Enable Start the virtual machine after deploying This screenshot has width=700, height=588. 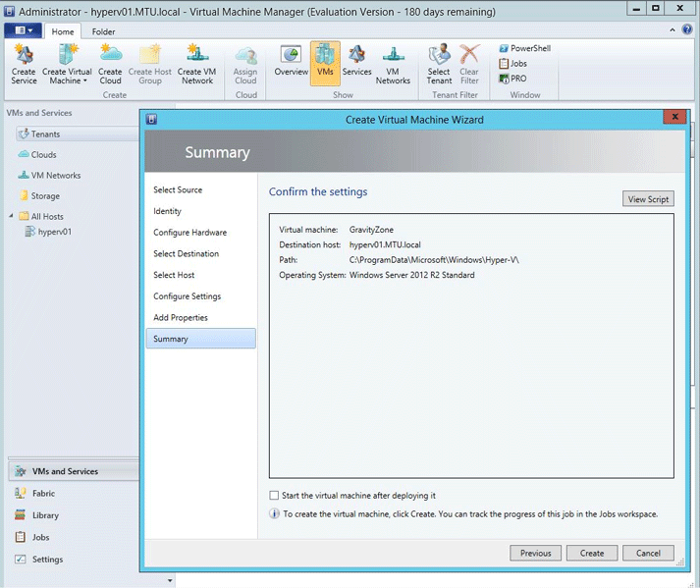tap(274, 496)
